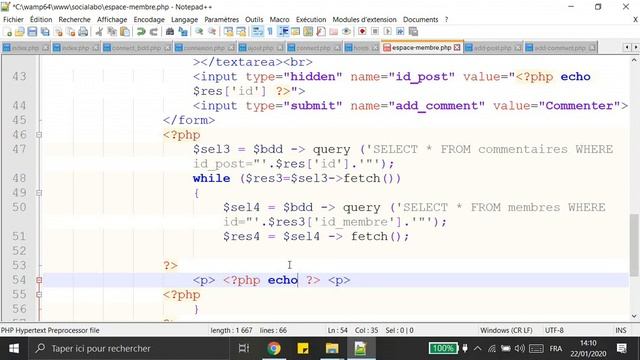Collapse the fold marker at line 49
Image resolution: width=640 pixels, height=360 pixels.
point(39,193)
